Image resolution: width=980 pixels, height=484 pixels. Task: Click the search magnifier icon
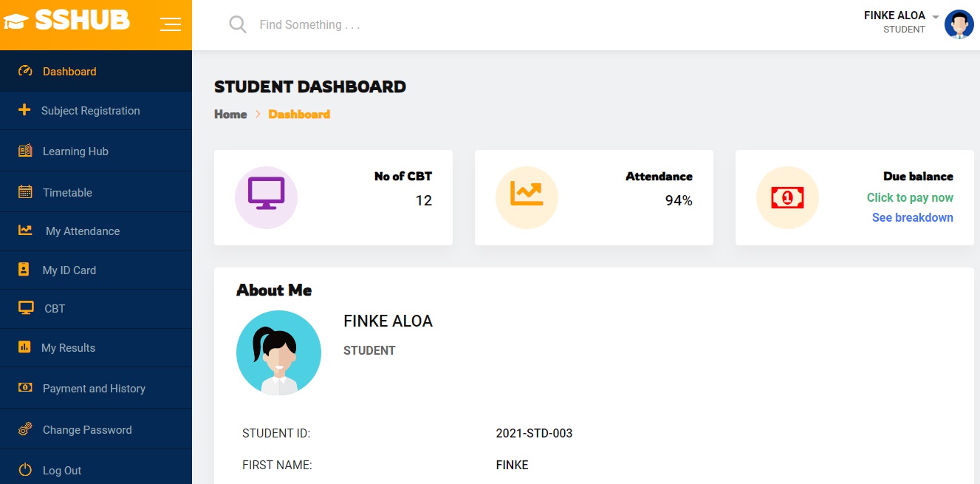(238, 24)
